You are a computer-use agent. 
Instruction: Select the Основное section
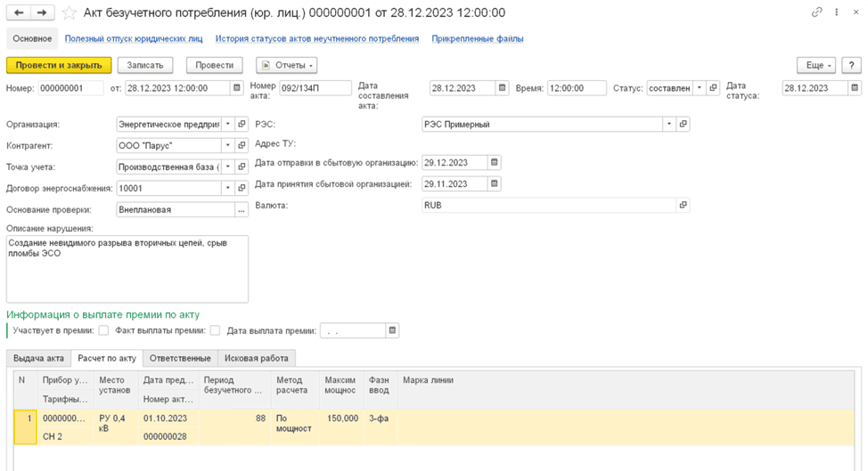(x=32, y=38)
